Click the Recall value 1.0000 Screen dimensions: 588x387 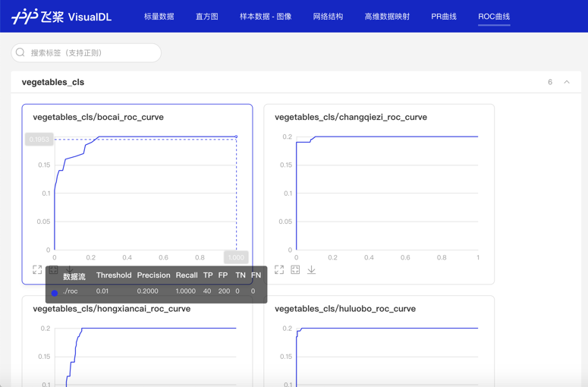coord(186,291)
